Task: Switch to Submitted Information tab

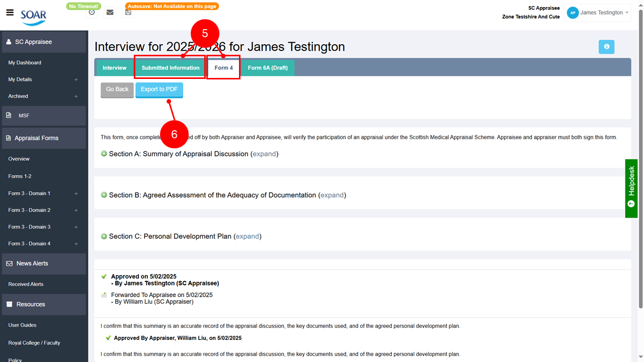Action: [x=171, y=68]
